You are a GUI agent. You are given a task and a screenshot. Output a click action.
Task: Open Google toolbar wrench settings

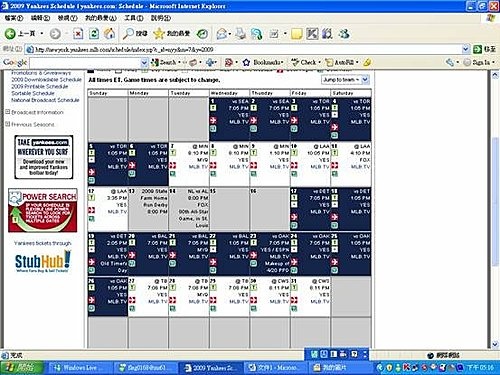(450, 62)
